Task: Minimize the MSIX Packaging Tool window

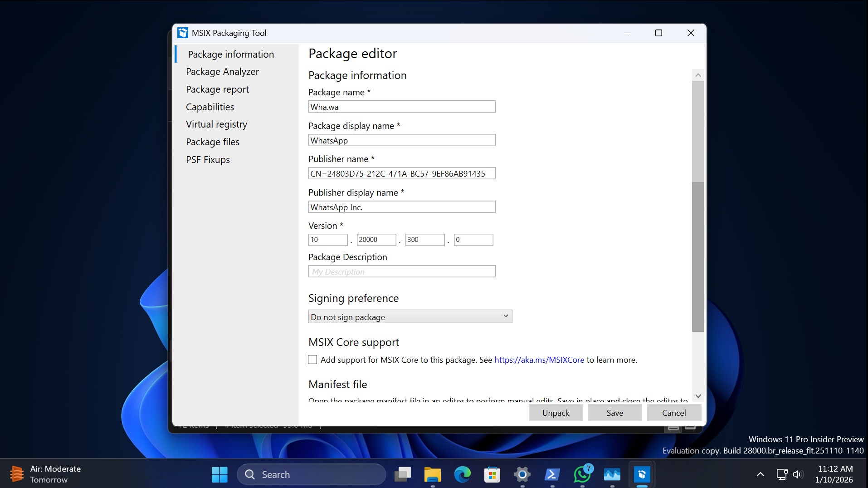Action: 627,33
